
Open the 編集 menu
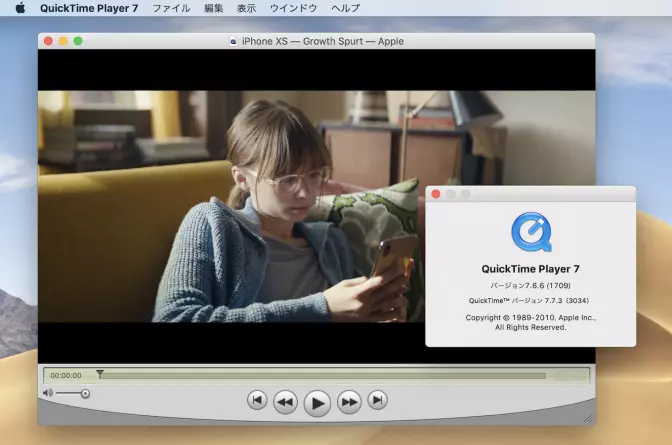pos(213,8)
